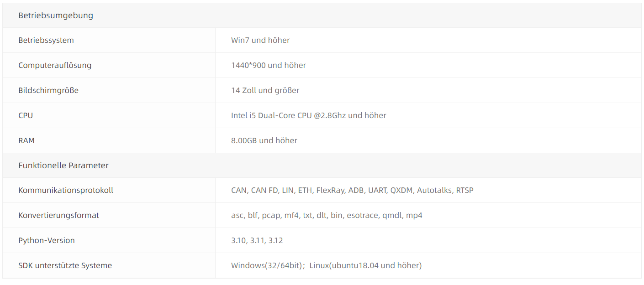Select the '3.10, 3.11, 3.12' versions text

(x=257, y=240)
